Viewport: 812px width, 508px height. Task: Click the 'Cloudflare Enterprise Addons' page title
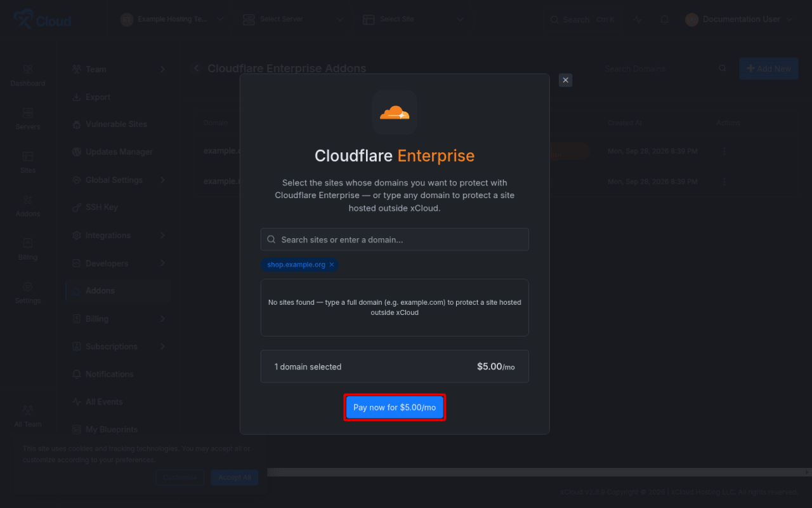(x=287, y=69)
